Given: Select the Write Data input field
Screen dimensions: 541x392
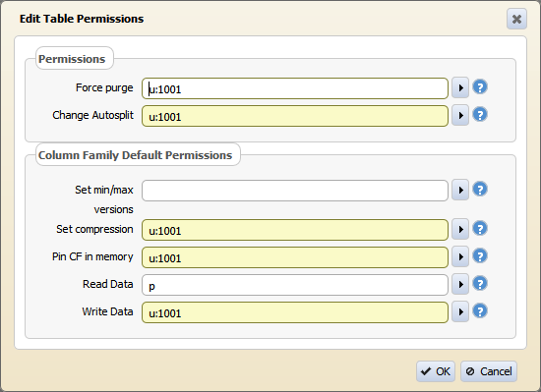Looking at the screenshot, I should point(295,312).
